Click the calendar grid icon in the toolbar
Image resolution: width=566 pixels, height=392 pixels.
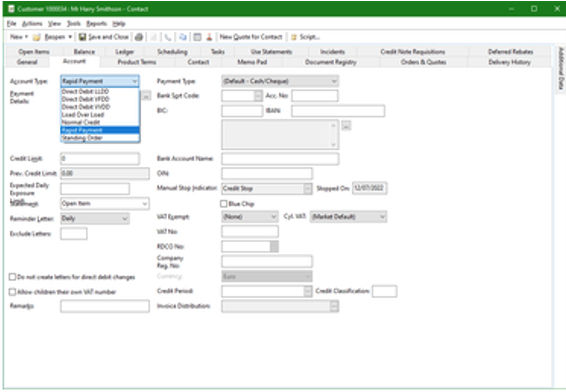click(197, 37)
